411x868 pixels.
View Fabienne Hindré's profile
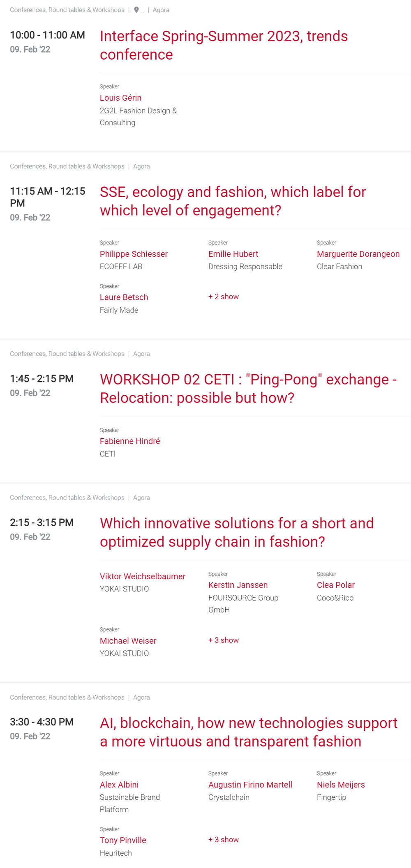(130, 441)
